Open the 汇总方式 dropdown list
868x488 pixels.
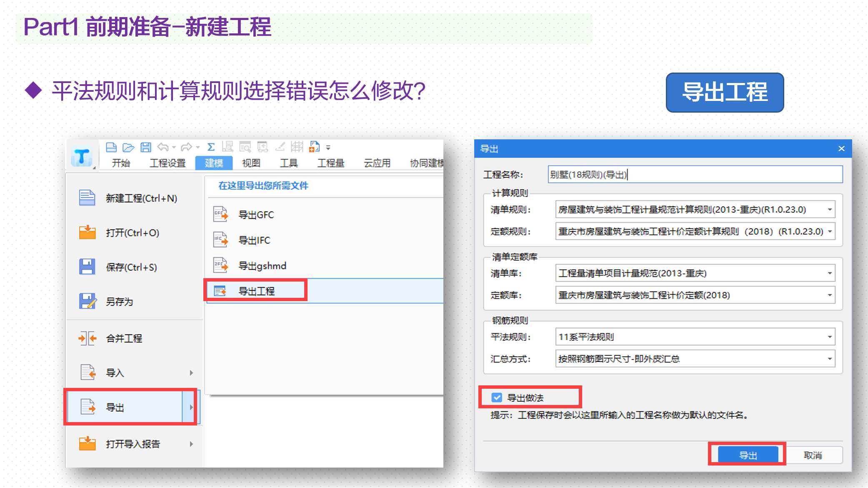(829, 359)
